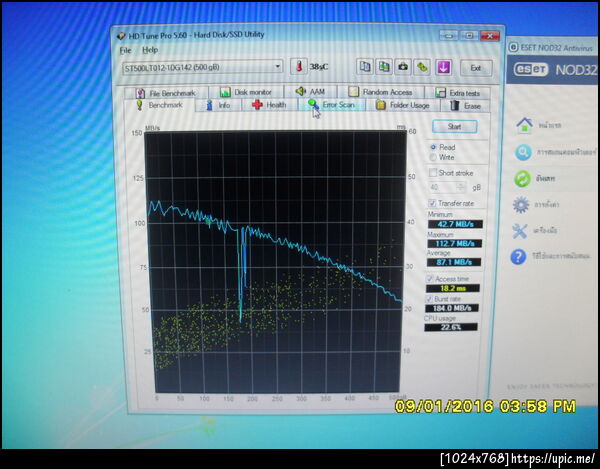Switch to the Error Scan tab

[331, 104]
